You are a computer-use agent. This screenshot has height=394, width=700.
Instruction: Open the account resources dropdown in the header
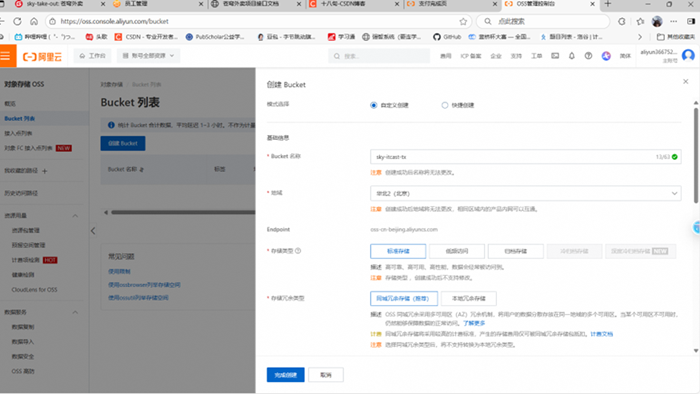148,56
